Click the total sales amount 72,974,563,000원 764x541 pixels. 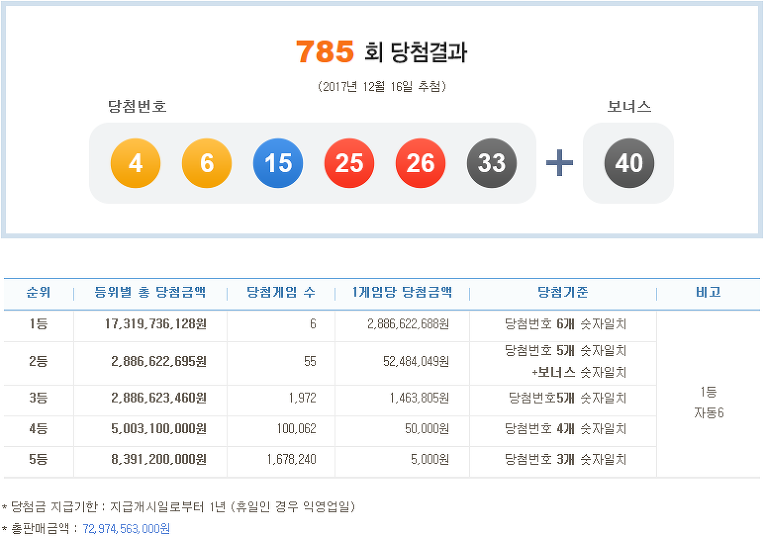pos(120,528)
